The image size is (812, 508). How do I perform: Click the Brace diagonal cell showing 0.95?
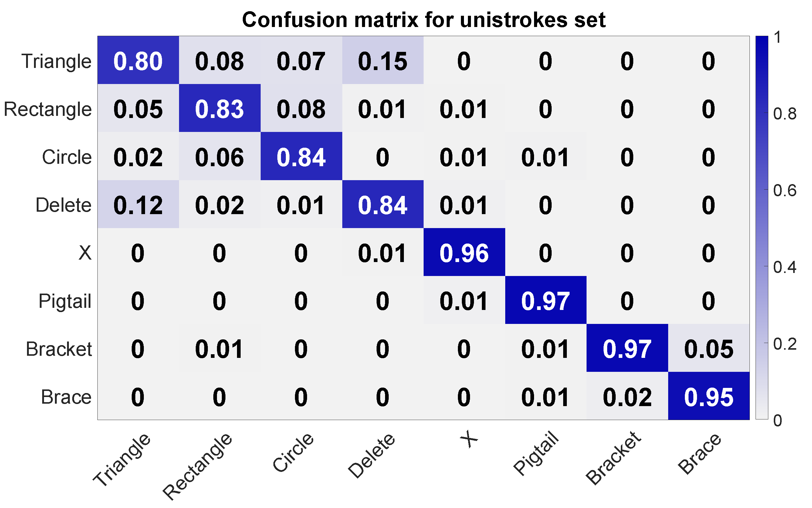pyautogui.click(x=709, y=396)
